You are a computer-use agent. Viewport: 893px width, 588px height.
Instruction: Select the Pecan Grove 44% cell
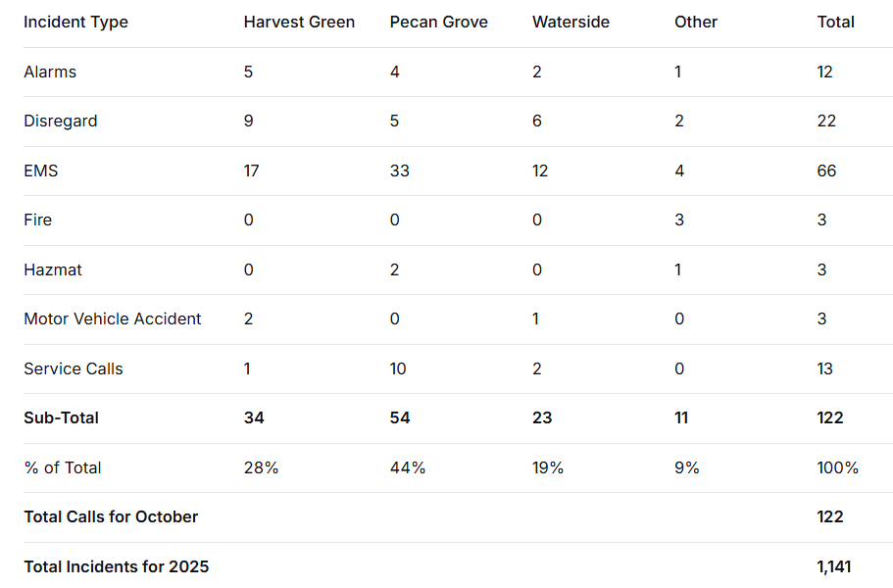408,467
